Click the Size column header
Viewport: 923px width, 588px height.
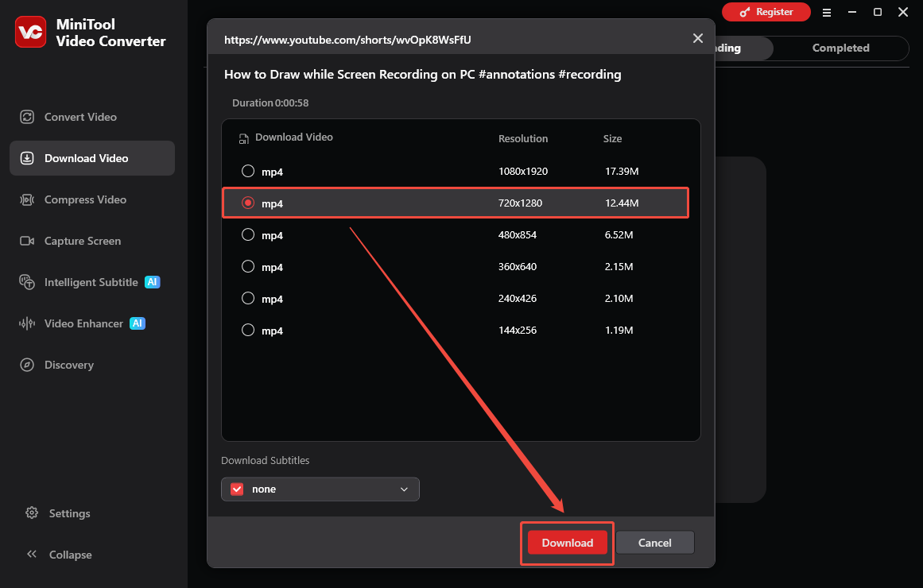(x=612, y=139)
